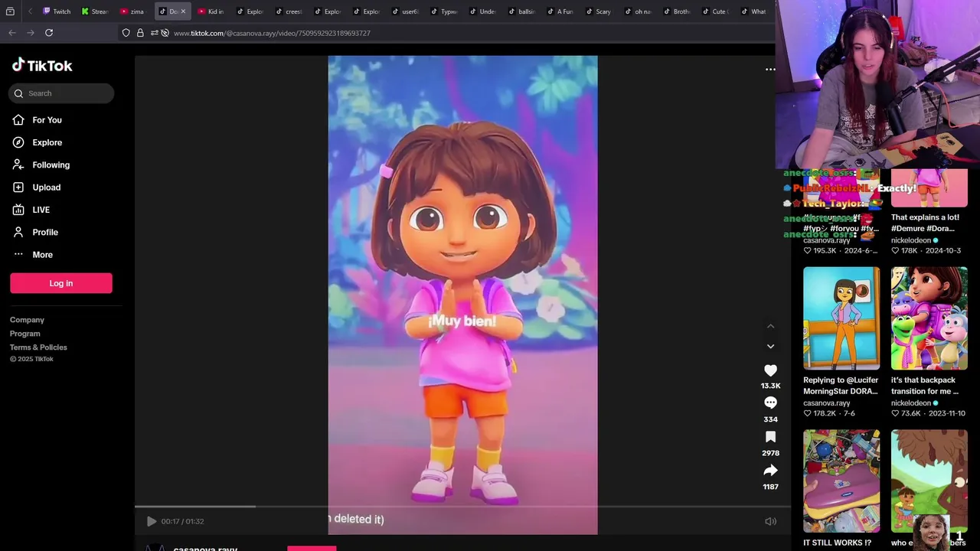Expand the More menu in sidebar

coord(42,255)
